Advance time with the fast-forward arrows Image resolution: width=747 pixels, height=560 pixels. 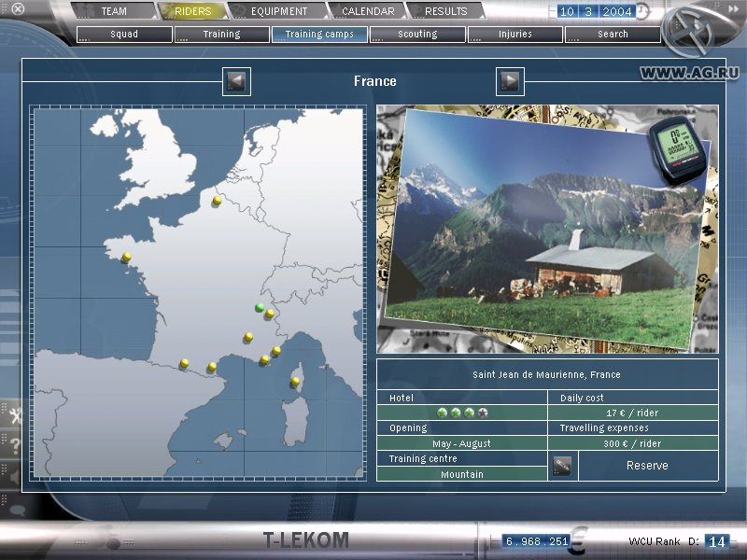click(732, 8)
